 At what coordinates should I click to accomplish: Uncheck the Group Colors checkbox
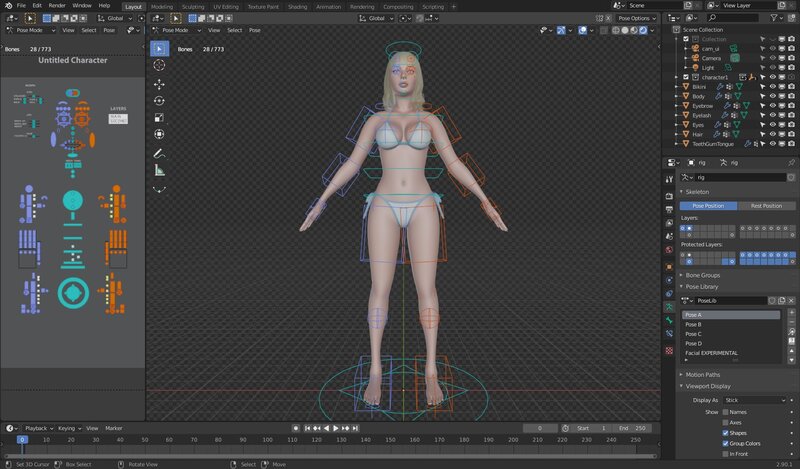click(x=726, y=442)
